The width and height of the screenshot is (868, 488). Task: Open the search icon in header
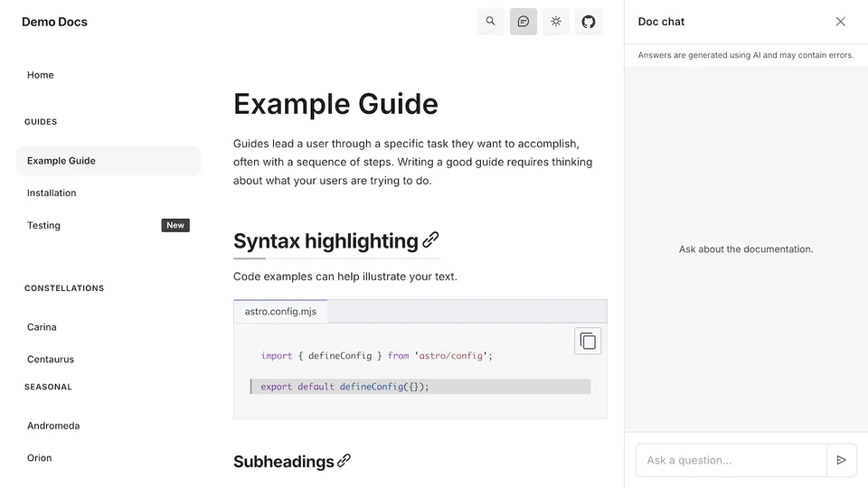click(x=490, y=22)
